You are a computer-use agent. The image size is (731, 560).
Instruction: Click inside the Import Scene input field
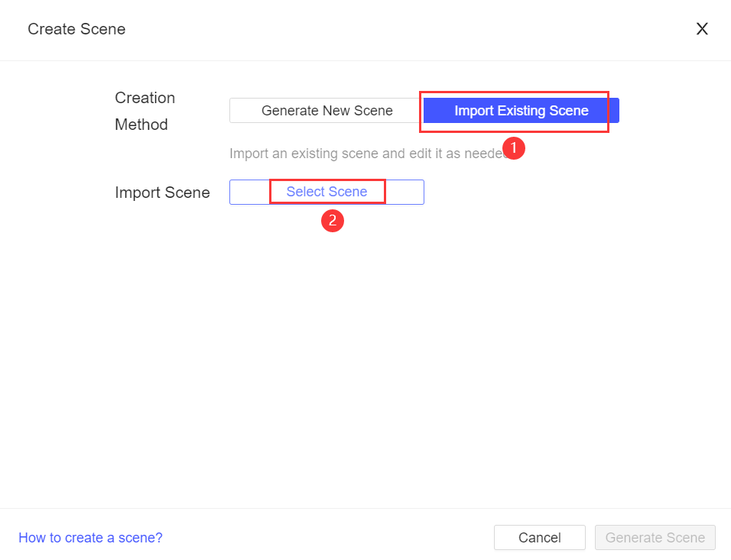tap(252, 192)
